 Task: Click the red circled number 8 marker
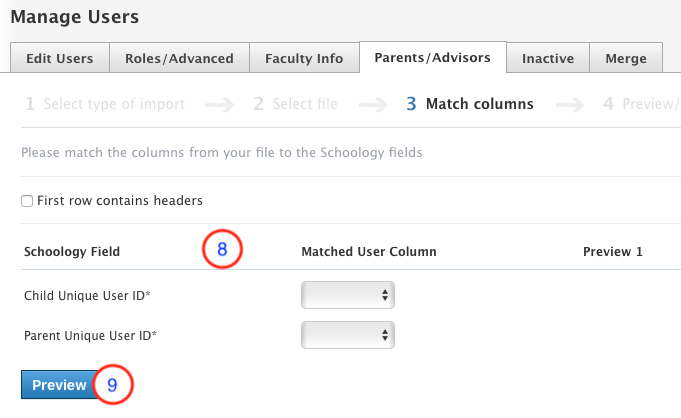coord(223,249)
